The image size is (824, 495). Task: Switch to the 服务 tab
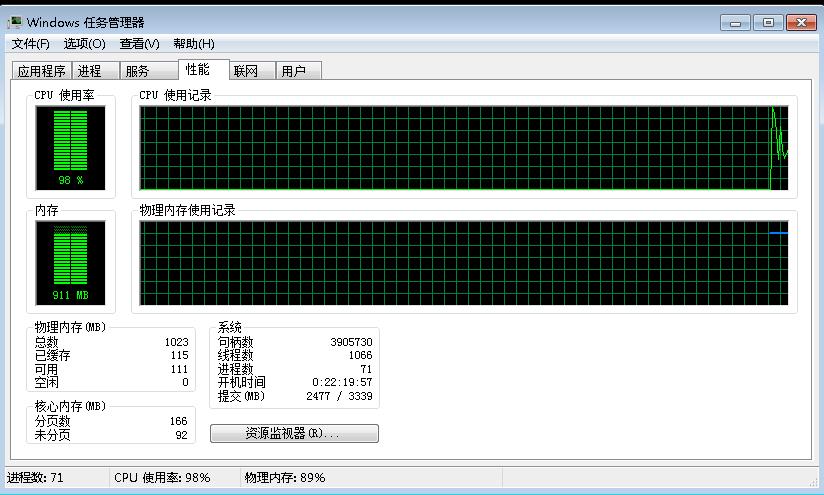click(x=149, y=70)
